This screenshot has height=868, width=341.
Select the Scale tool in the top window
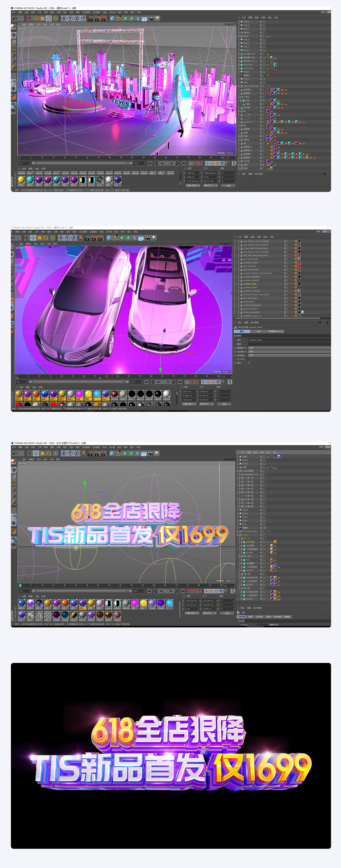pyautogui.click(x=42, y=18)
